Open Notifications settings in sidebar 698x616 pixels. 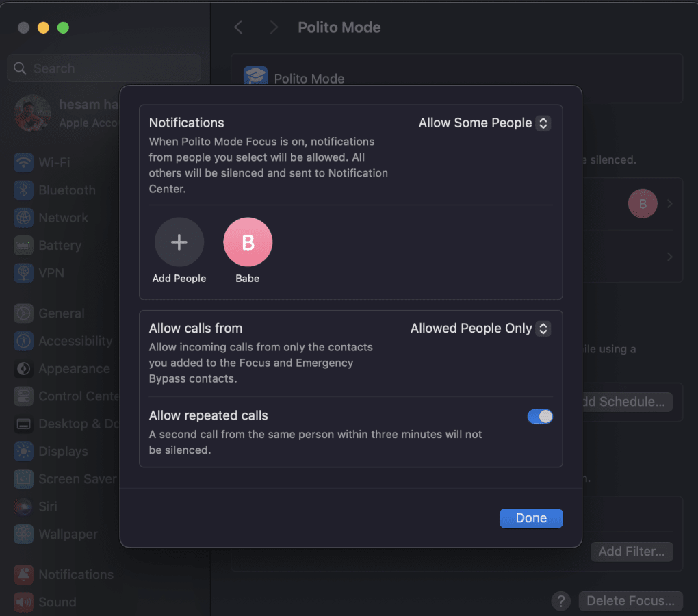[x=75, y=574]
